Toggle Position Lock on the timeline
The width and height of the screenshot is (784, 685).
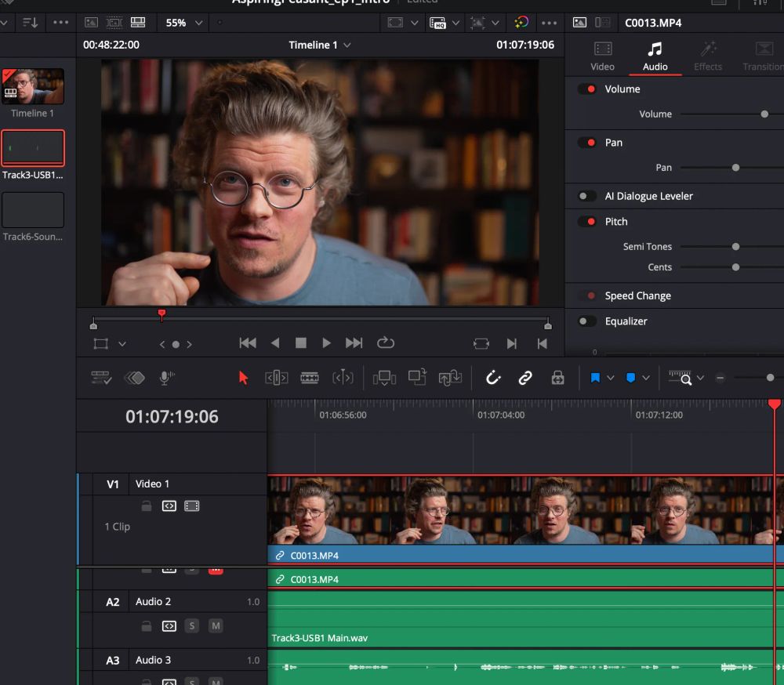[557, 378]
